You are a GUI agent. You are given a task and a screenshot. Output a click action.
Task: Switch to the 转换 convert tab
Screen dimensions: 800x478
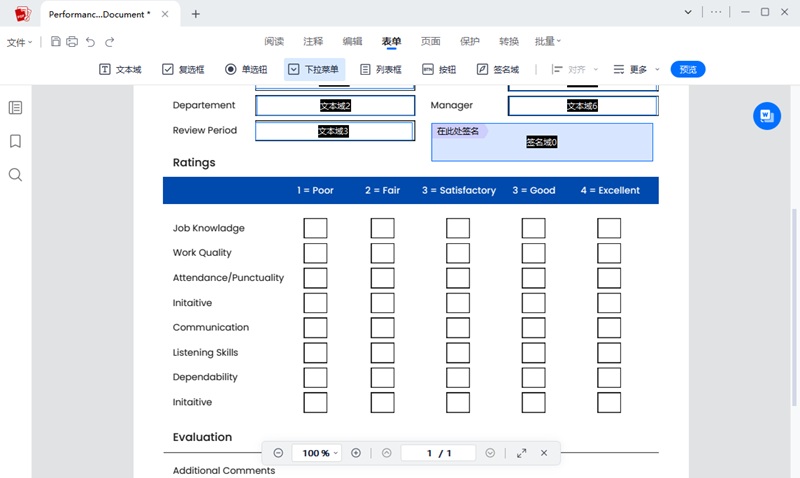(509, 41)
